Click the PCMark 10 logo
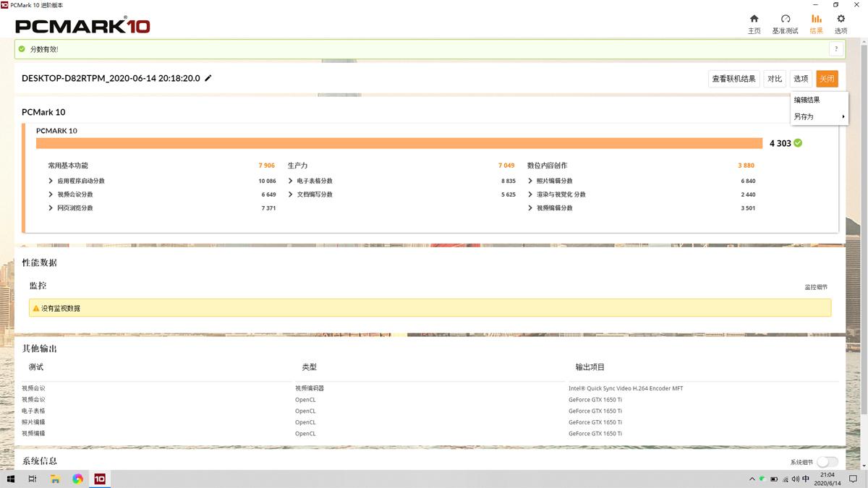The width and height of the screenshot is (868, 488). pyautogui.click(x=82, y=26)
